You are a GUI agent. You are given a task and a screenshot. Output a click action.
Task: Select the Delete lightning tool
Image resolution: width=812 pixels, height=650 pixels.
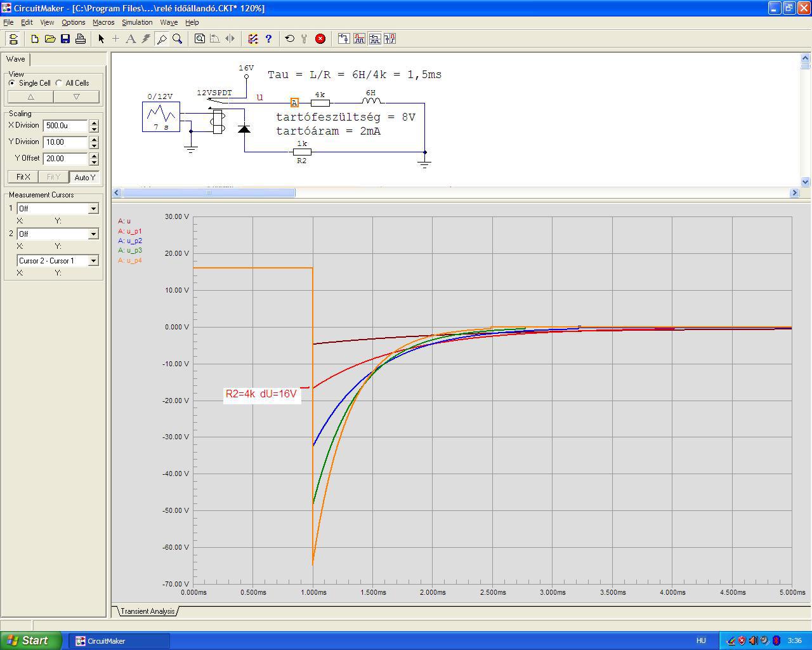[146, 39]
